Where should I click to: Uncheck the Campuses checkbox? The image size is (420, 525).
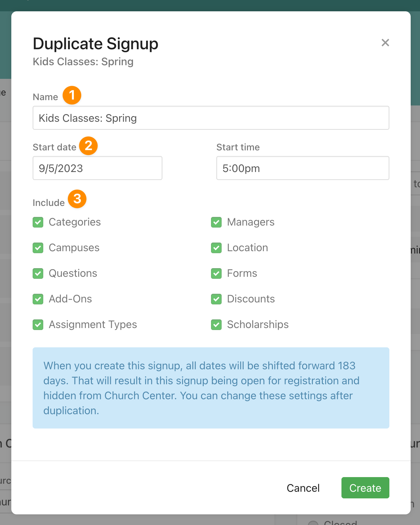[x=38, y=248]
